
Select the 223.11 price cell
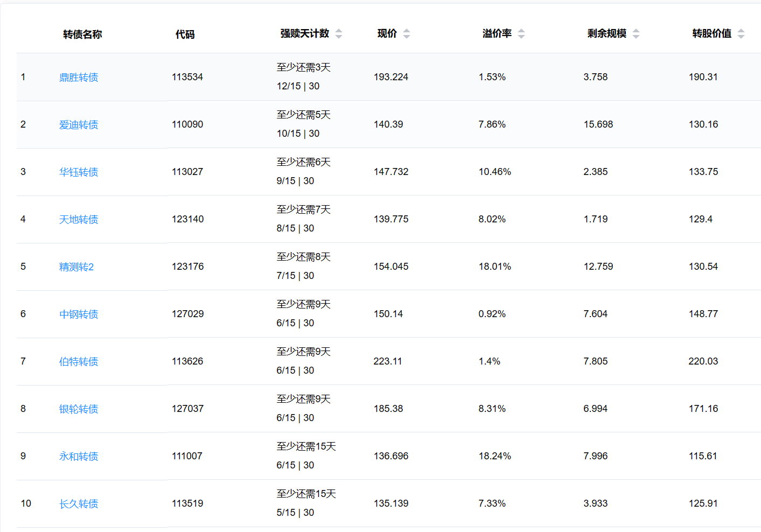388,361
